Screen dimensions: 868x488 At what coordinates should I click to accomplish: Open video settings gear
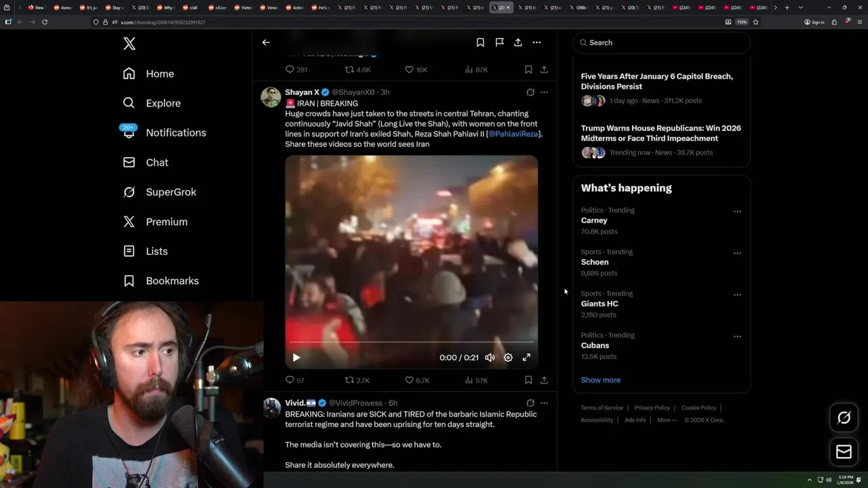coord(508,357)
